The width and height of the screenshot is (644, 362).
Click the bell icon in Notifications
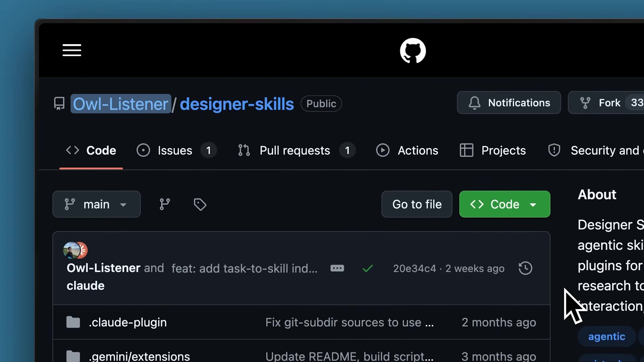coord(475,103)
